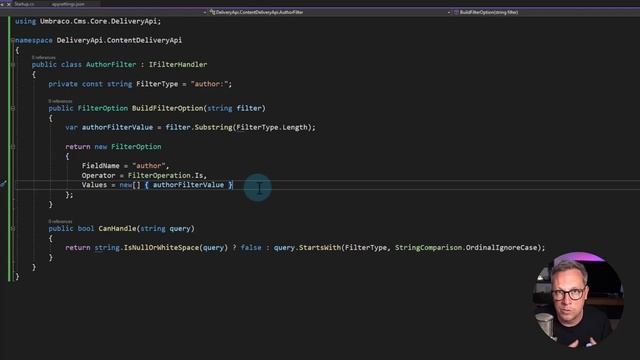The width and height of the screenshot is (640, 360).
Task: Click the Values property
Action: pos(94,185)
